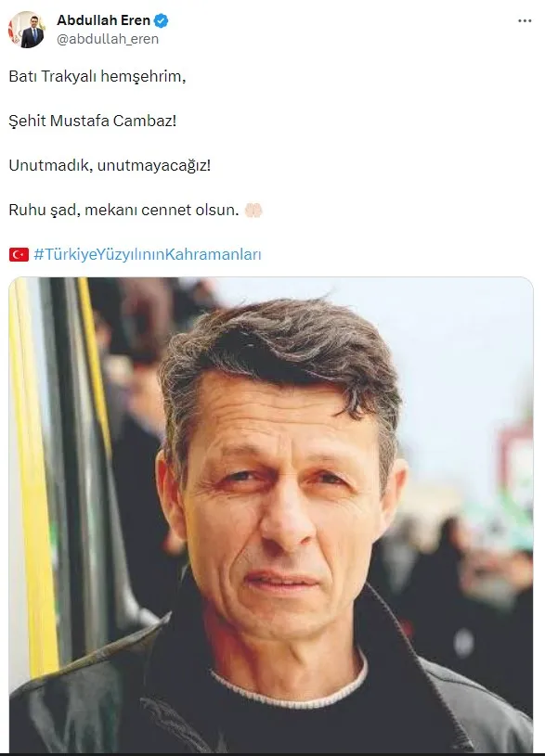Click the blue verified badge icon
This screenshot has width=545, height=756.
(x=161, y=20)
